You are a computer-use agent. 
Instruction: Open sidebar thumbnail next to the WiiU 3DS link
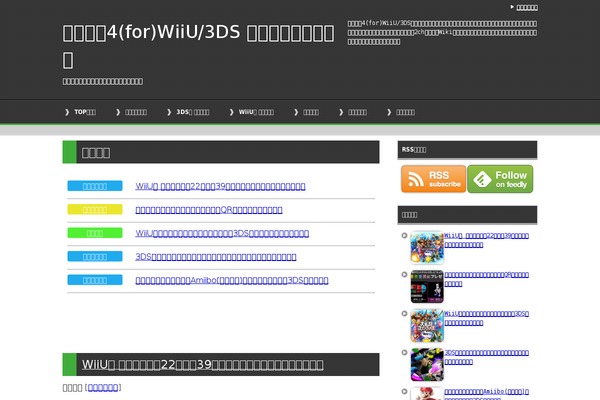427,326
